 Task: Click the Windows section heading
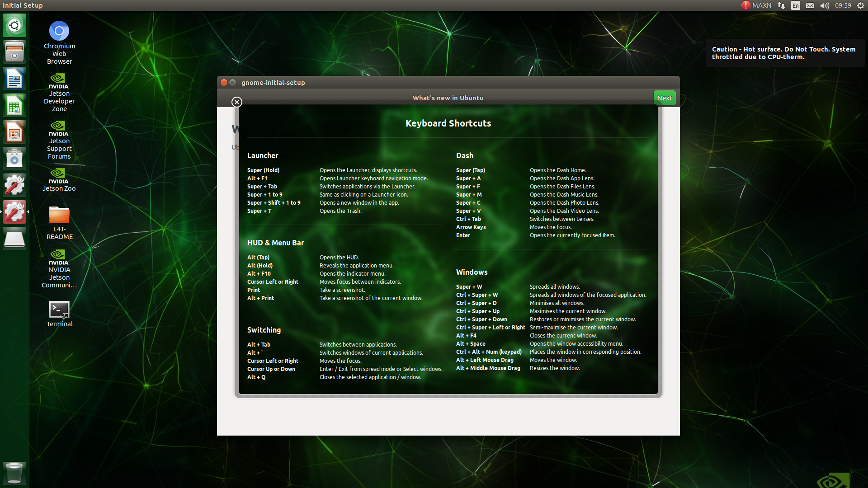pos(472,272)
